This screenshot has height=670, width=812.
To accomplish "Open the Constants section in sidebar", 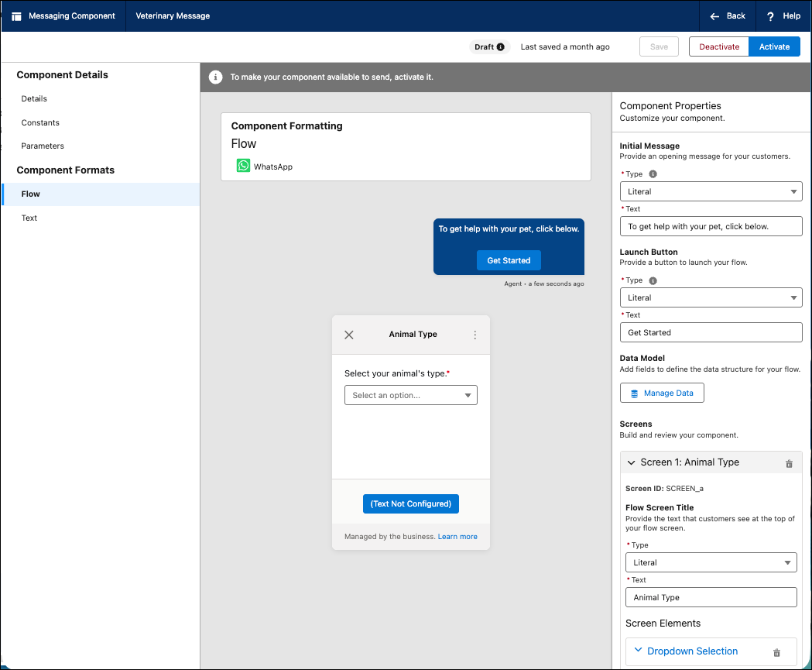I will click(x=40, y=123).
